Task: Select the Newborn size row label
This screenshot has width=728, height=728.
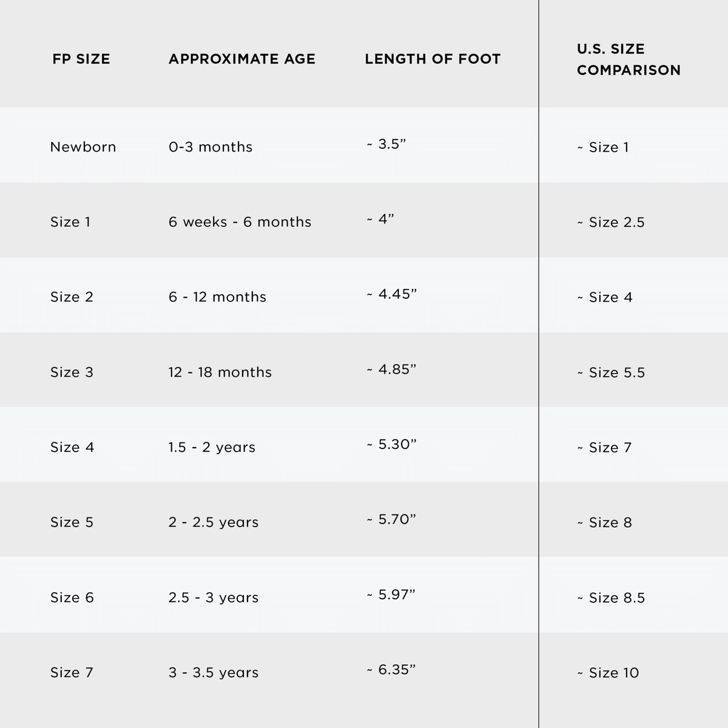Action: 83,147
